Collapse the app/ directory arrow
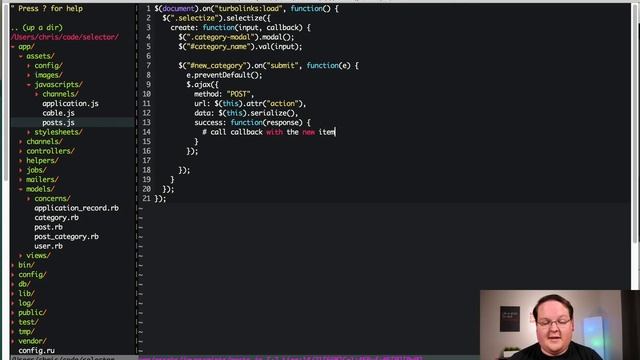 [13, 47]
